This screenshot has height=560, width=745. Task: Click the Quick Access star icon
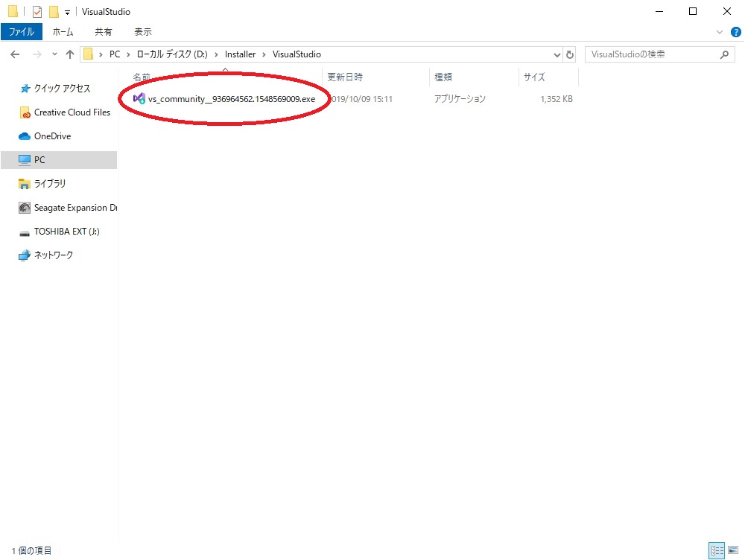[x=25, y=89]
